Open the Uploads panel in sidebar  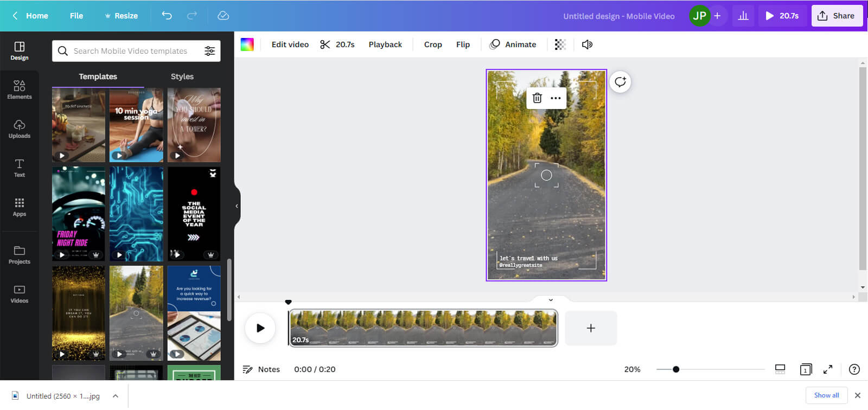[x=20, y=129]
